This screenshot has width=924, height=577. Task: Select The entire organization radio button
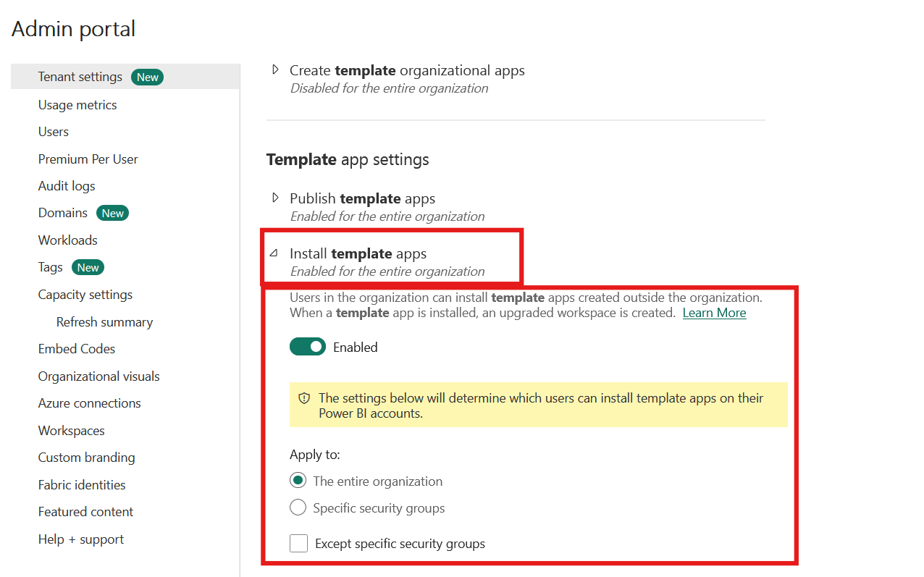(298, 481)
